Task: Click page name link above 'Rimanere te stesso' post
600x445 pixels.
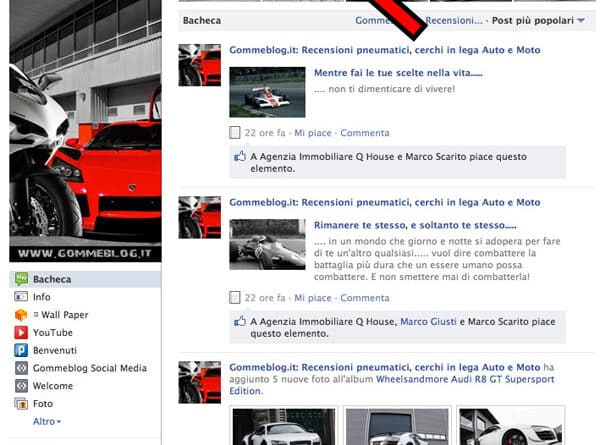Action: pos(385,202)
